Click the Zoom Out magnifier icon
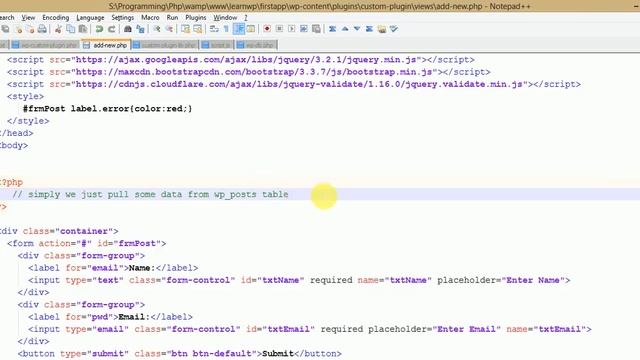Image resolution: width=640 pixels, height=360 pixels. (169, 29)
